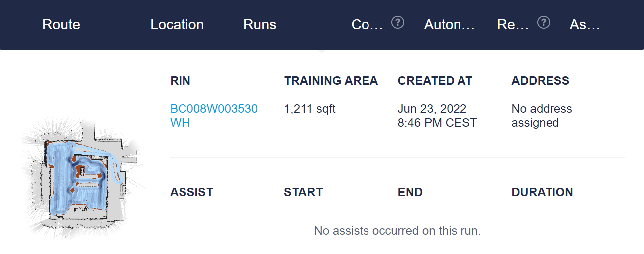Select the Route column header

point(61,25)
